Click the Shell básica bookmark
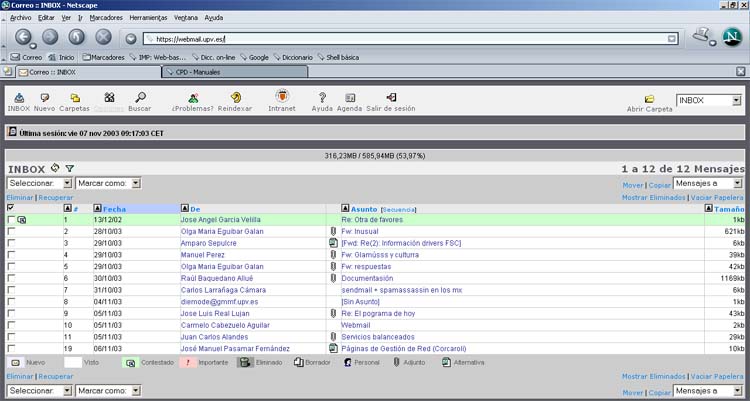Image resolution: width=750 pixels, height=401 pixels. pos(338,57)
